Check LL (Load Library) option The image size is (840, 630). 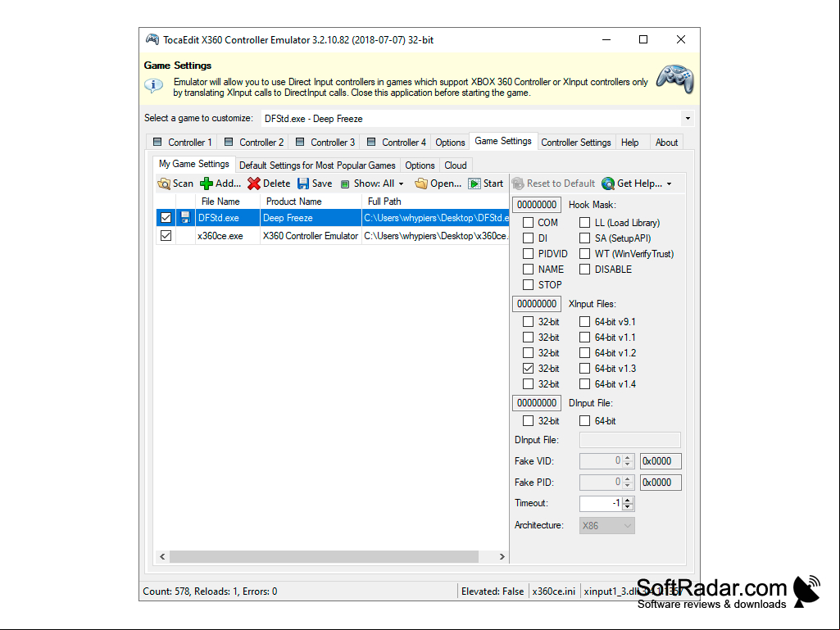585,222
